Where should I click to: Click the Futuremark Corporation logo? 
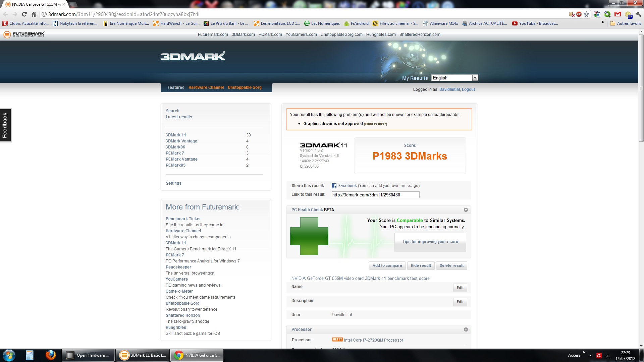[x=24, y=35]
